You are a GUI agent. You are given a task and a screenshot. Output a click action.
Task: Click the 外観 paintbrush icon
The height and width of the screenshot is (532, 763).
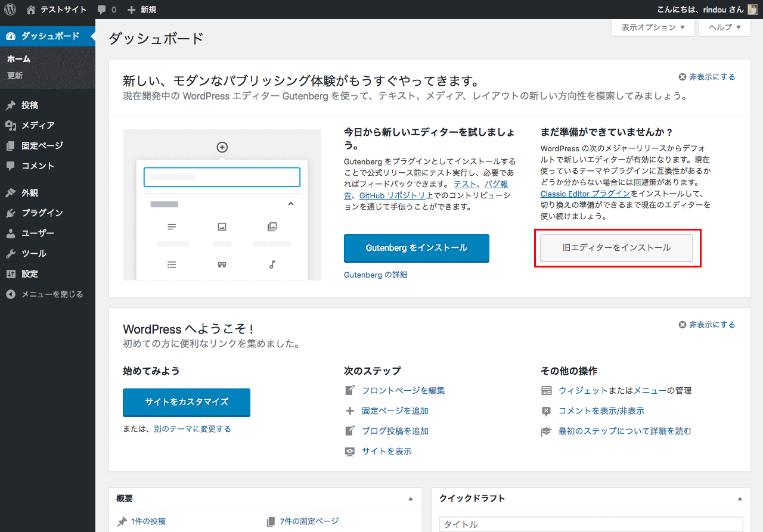11,193
